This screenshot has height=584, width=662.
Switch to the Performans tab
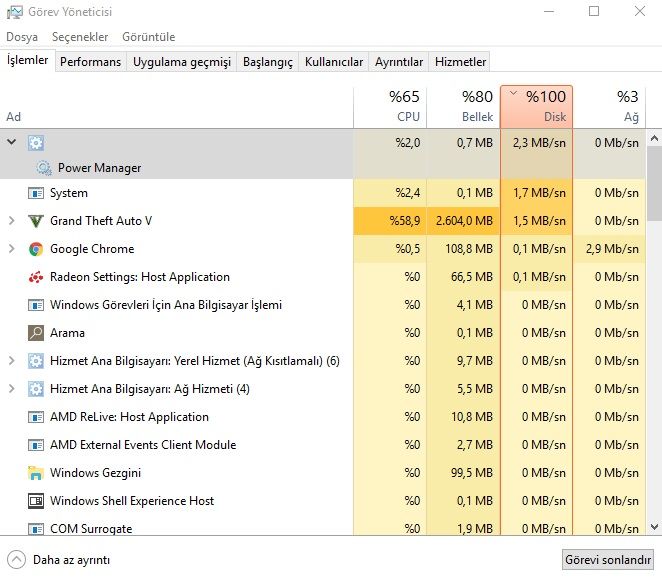coord(90,62)
